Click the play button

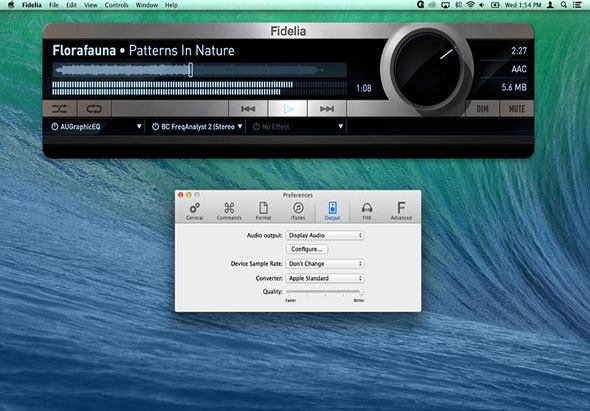coord(288,109)
